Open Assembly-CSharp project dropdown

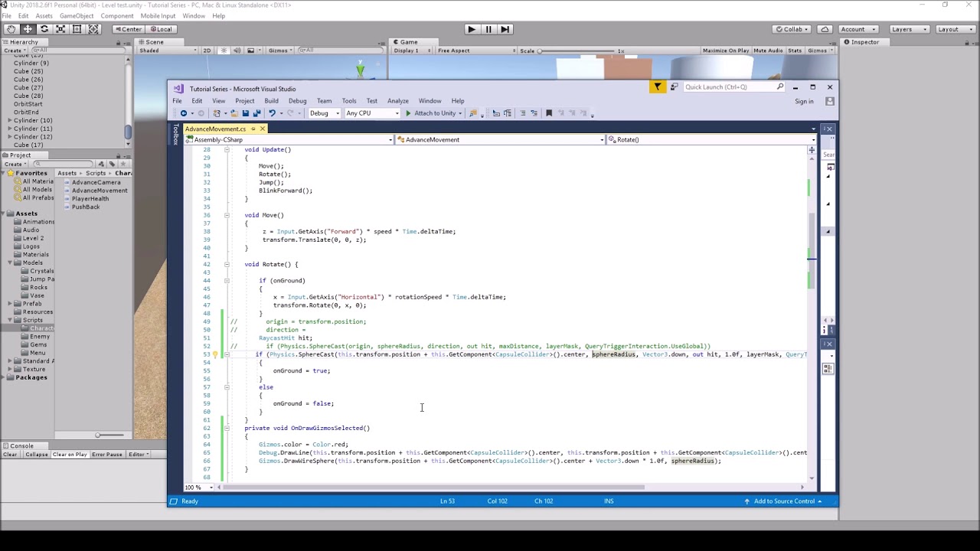[289, 139]
